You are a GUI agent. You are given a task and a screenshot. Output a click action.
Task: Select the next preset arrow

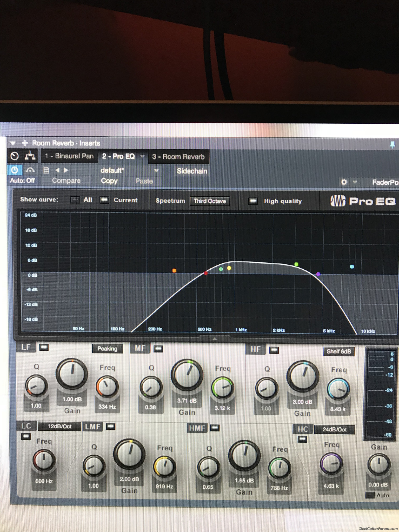click(66, 170)
